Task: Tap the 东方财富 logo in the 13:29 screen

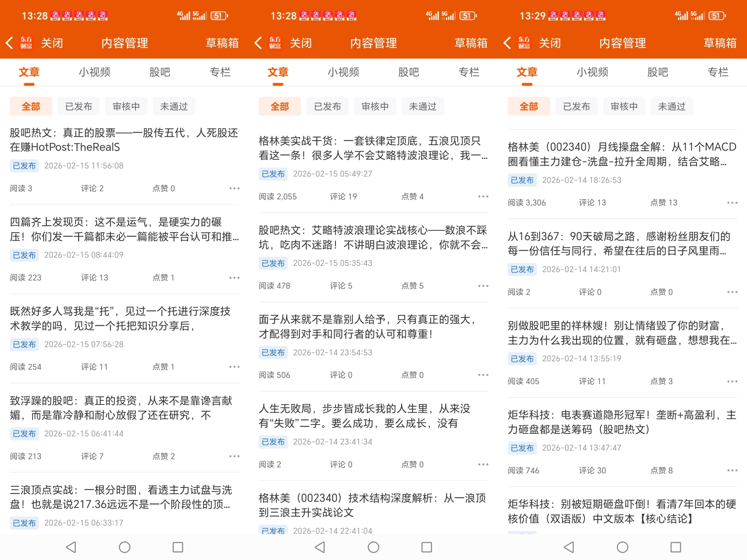Action: point(524,43)
